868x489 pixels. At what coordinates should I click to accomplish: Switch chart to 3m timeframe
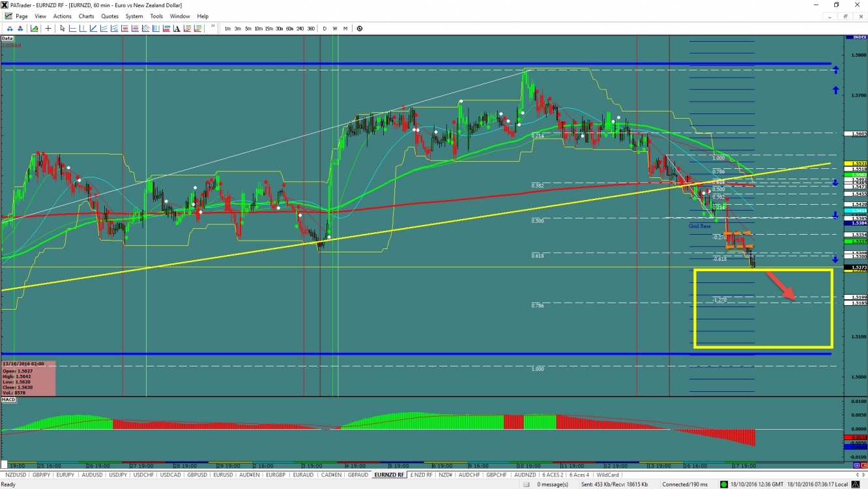click(238, 29)
